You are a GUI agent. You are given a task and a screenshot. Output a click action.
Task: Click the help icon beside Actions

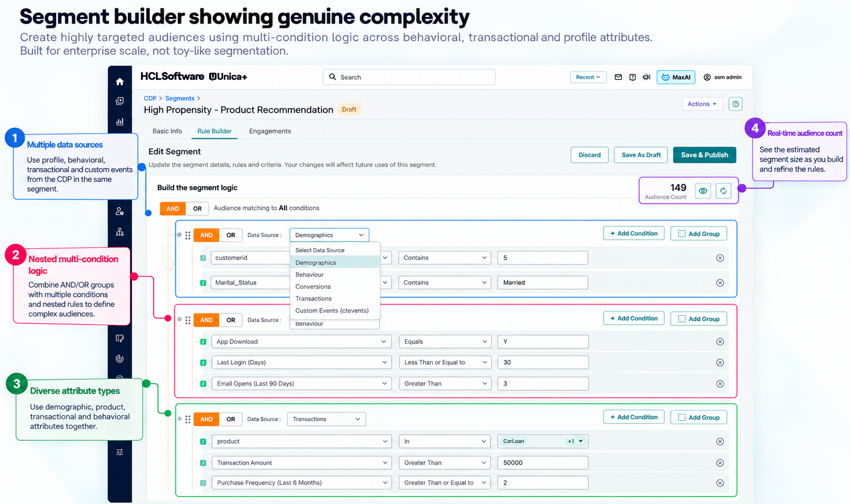[735, 104]
